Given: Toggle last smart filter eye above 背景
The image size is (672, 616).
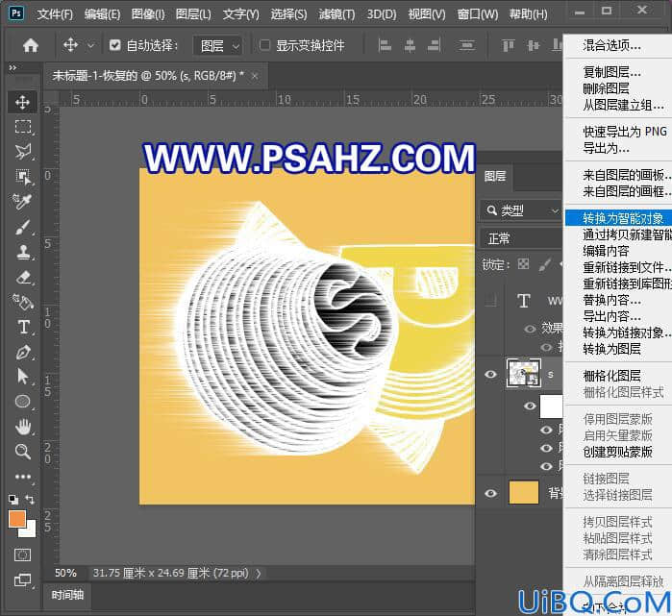Looking at the screenshot, I should pos(545,466).
